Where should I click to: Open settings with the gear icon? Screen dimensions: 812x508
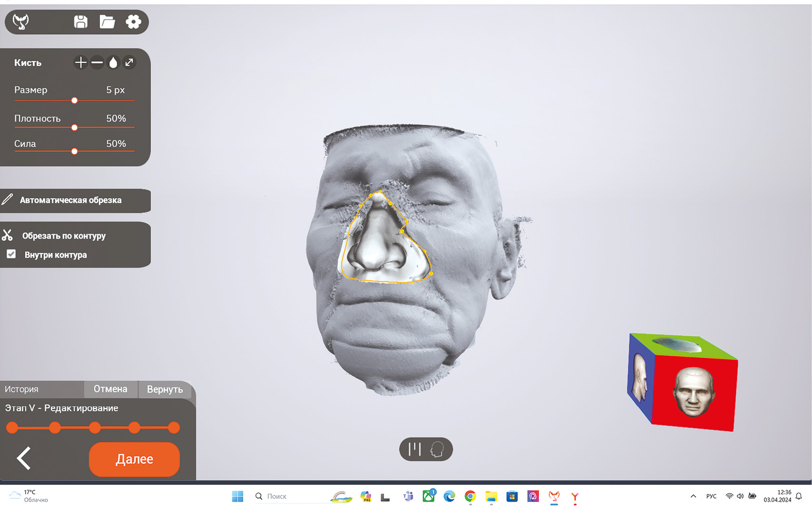133,22
